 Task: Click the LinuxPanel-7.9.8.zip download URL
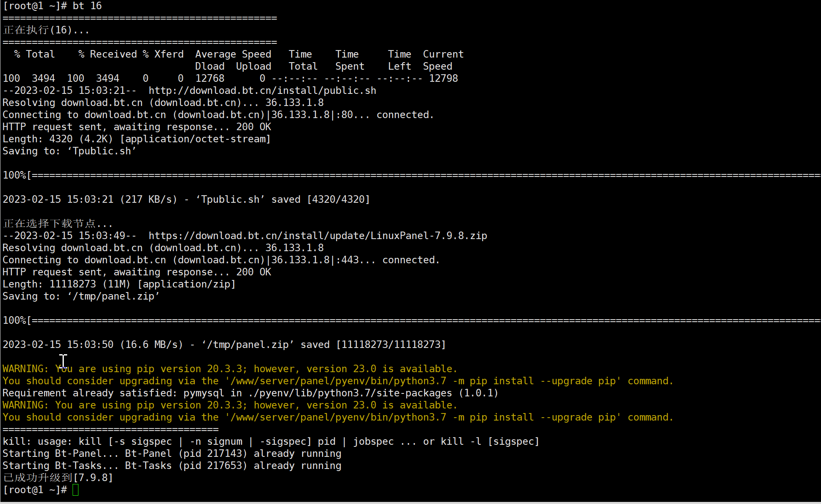coord(318,236)
